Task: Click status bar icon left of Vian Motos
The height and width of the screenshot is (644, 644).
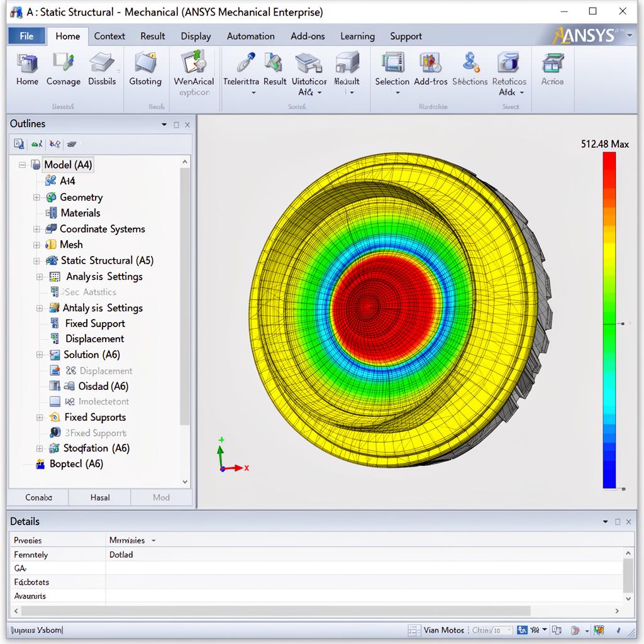Action: coord(414,630)
